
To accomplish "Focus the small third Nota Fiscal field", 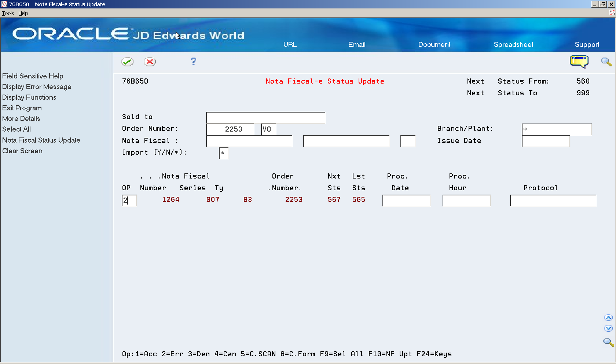I will coord(408,141).
